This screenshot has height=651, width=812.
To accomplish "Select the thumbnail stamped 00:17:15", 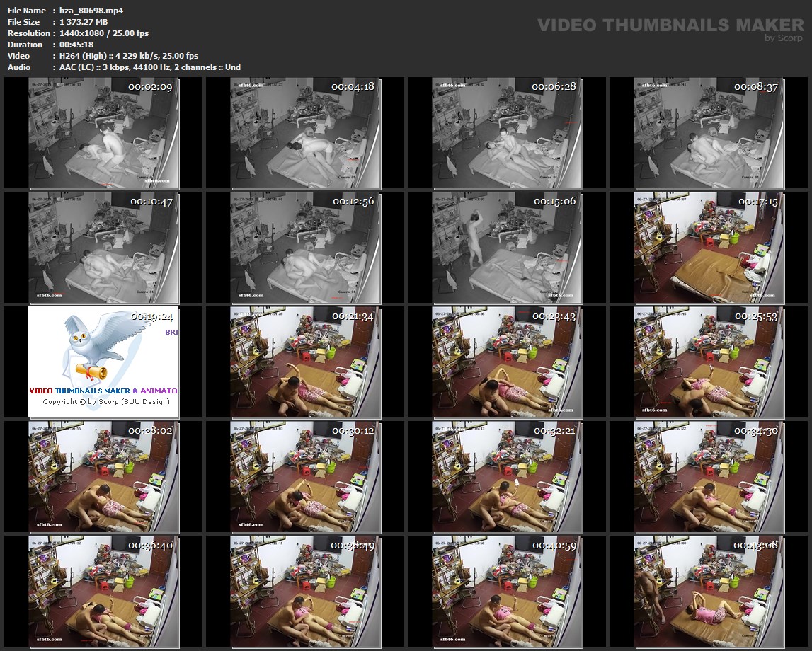I will (710, 248).
